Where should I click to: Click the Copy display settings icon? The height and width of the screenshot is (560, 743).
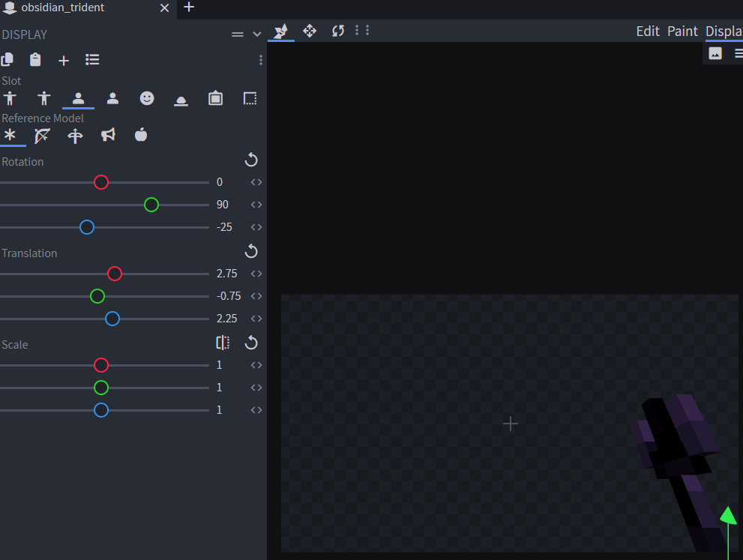pyautogui.click(x=7, y=60)
